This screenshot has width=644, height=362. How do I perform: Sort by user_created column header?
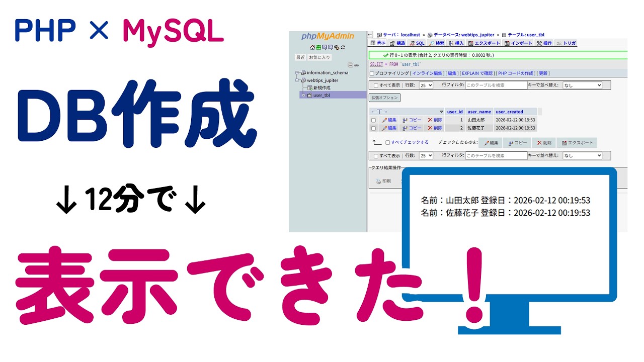[509, 112]
